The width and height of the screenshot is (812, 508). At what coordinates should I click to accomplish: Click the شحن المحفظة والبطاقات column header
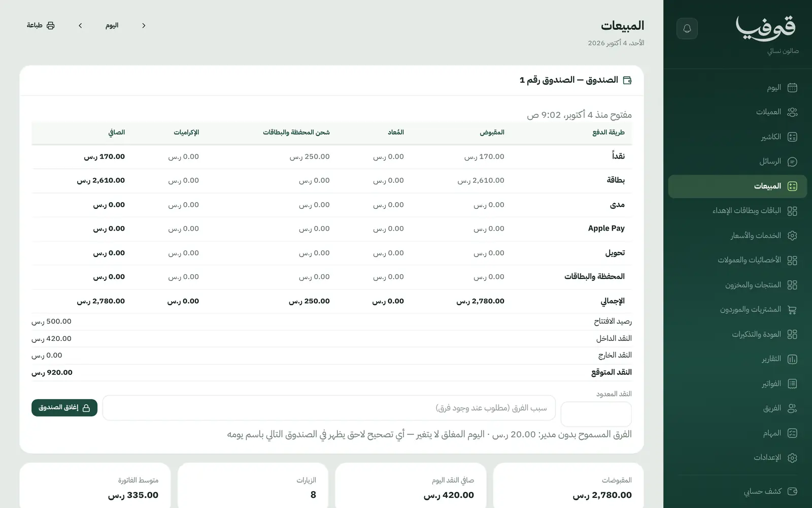(x=296, y=133)
